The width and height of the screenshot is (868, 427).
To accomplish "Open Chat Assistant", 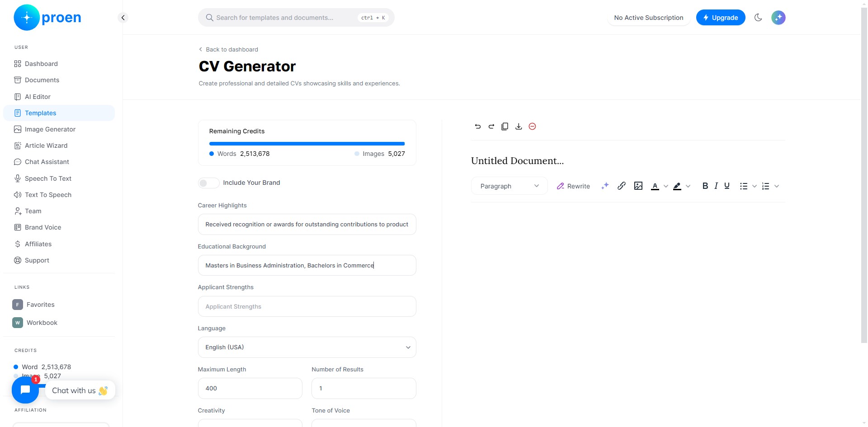I will (x=59, y=162).
